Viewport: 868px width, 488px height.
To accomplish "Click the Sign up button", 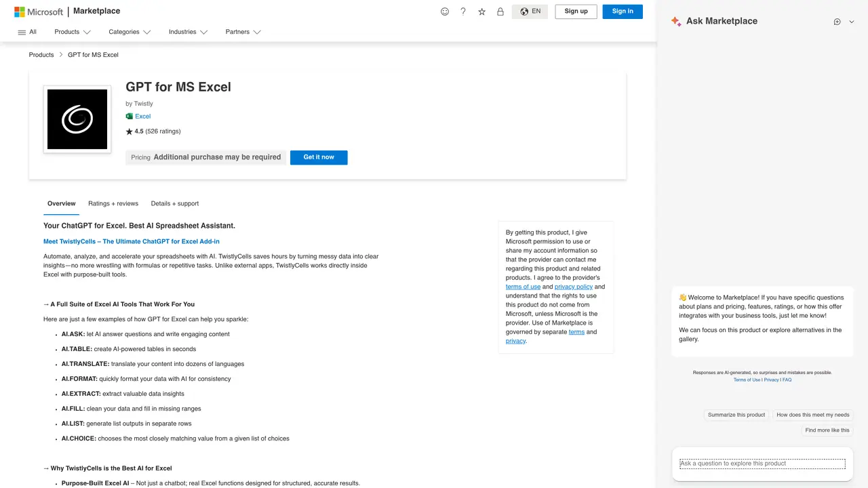I will [x=576, y=12].
